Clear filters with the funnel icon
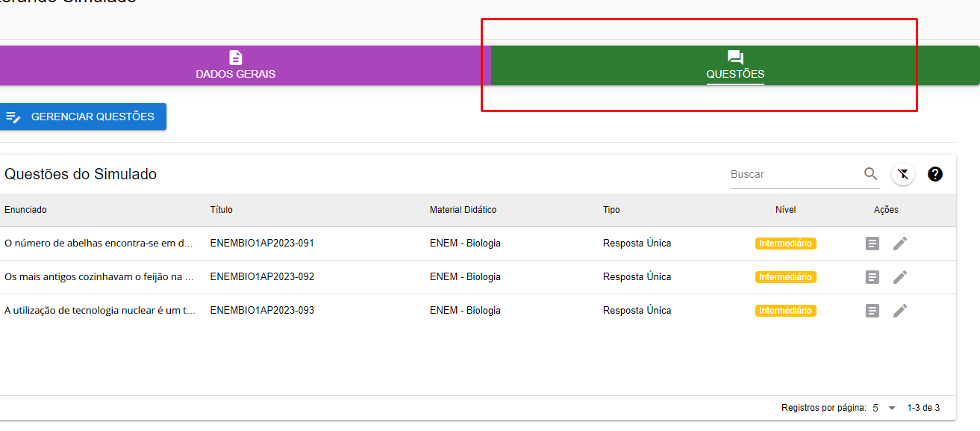Viewport: 980px width, 431px height. pos(903,174)
